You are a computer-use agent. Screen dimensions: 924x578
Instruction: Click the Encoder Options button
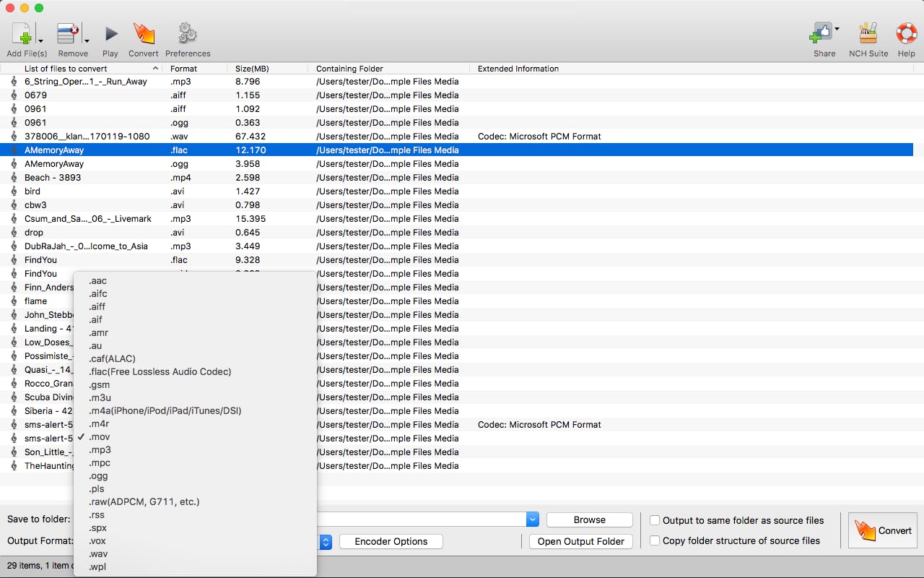[391, 542]
